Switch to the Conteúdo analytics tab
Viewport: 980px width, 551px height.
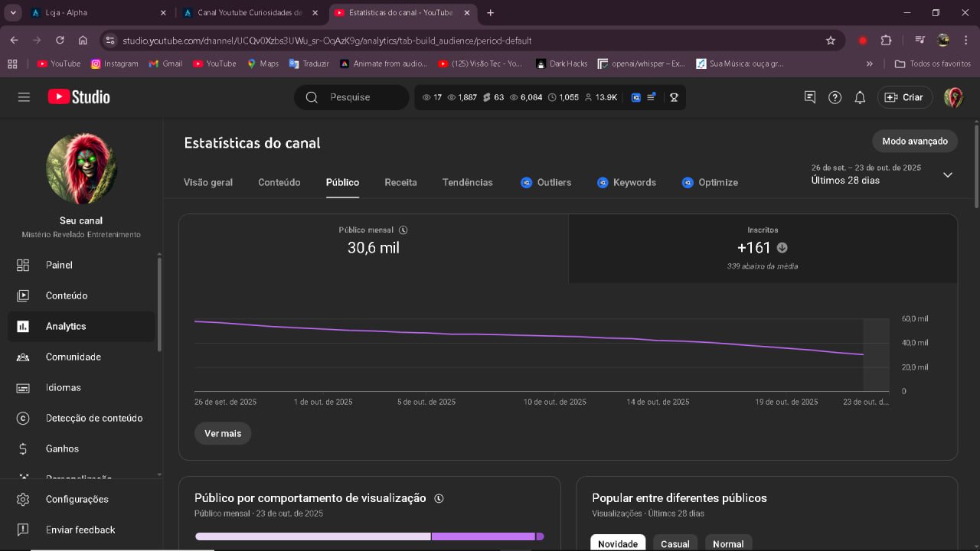279,182
